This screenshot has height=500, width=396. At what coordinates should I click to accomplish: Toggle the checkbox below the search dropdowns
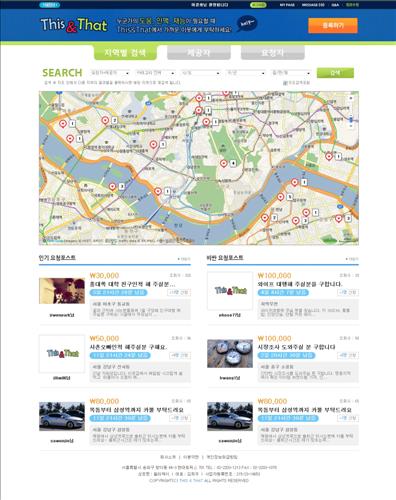pos(285,83)
